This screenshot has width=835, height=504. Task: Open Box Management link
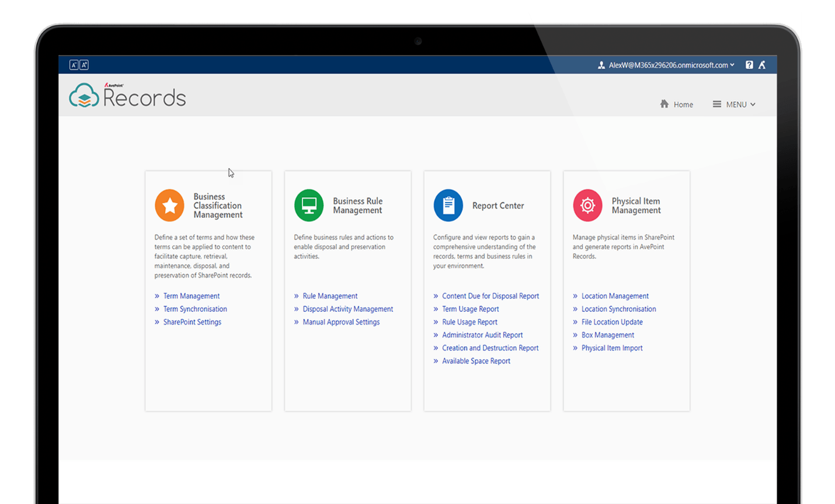608,335
